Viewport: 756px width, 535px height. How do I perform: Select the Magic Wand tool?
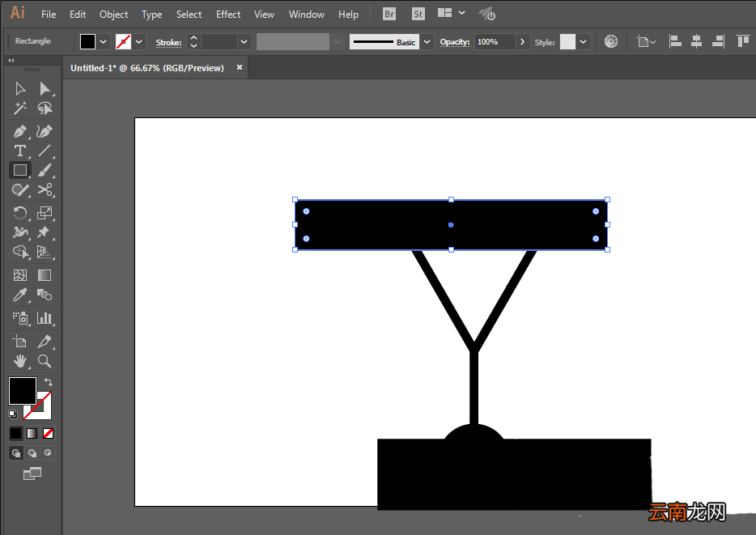point(20,108)
